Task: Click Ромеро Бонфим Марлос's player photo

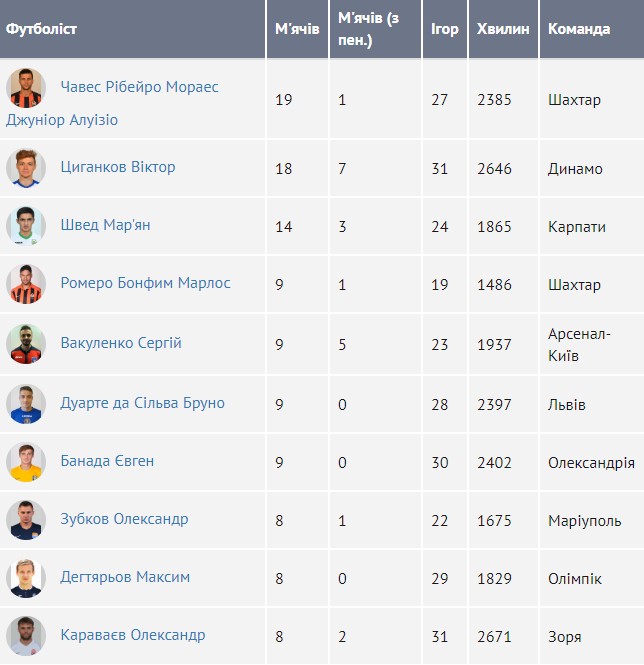Action: pyautogui.click(x=26, y=284)
